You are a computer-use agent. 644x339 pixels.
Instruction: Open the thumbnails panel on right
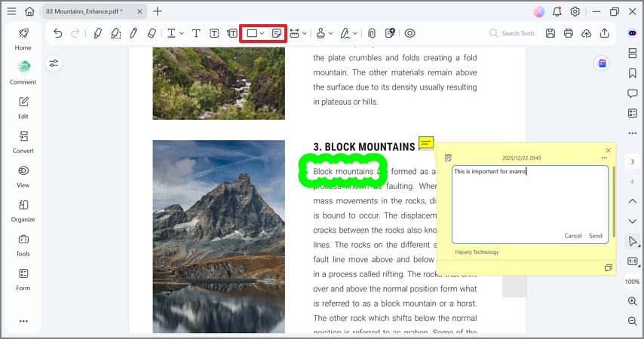click(x=633, y=53)
